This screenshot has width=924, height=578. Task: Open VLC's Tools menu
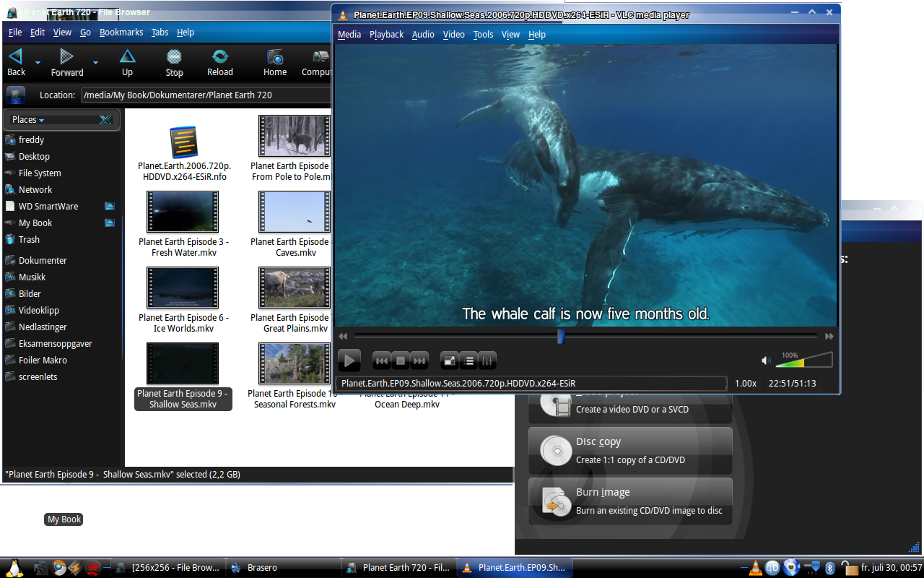coord(484,35)
